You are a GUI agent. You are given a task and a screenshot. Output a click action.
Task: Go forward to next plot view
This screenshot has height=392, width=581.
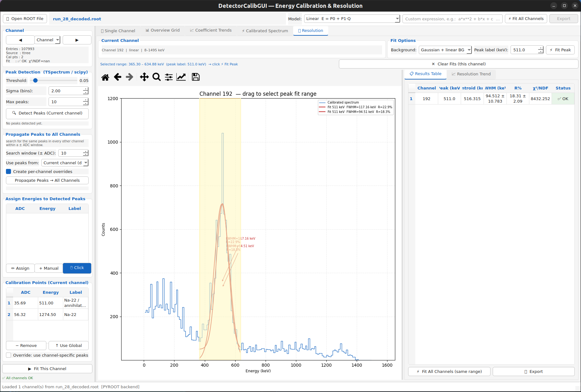click(129, 77)
